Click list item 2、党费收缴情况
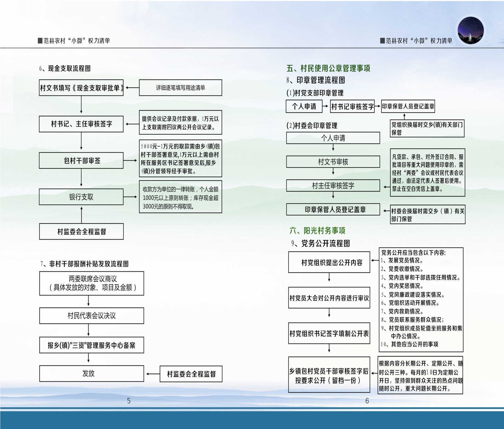This screenshot has height=429, width=504. coord(402,269)
